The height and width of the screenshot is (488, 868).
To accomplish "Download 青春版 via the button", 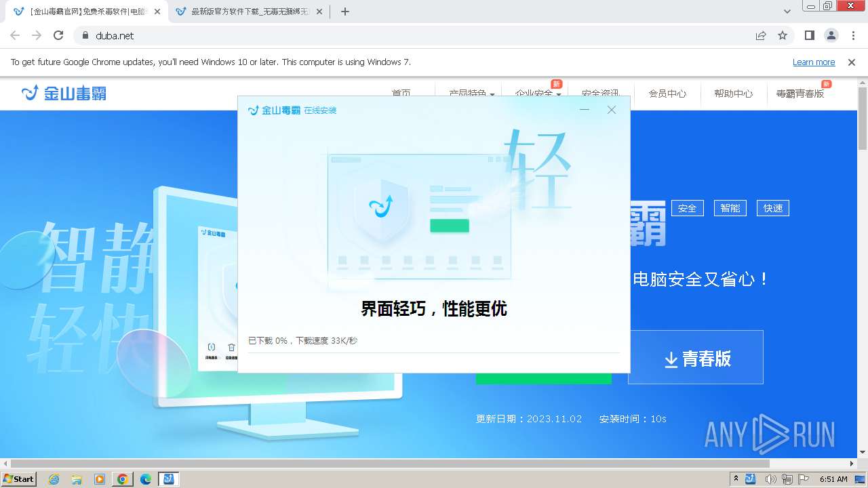I will [696, 358].
